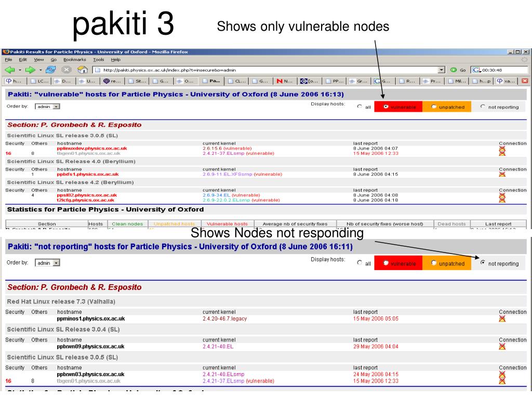Click kernel link 2.4.20-46.7.legacy
532x399 pixels.
[224, 318]
